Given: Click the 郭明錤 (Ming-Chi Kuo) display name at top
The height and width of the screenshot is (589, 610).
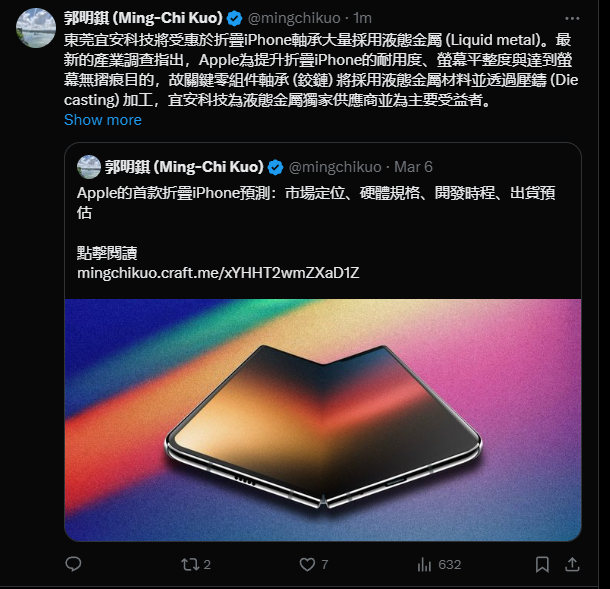Looking at the screenshot, I should coord(143,18).
